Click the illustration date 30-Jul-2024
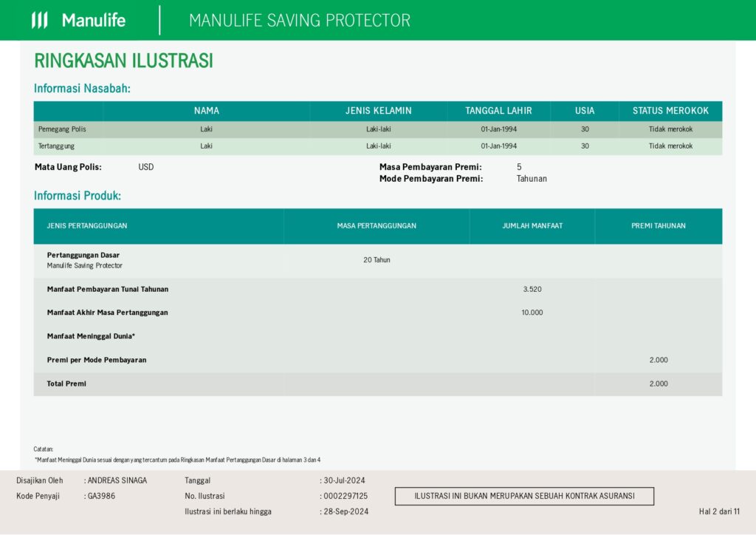 (x=344, y=480)
